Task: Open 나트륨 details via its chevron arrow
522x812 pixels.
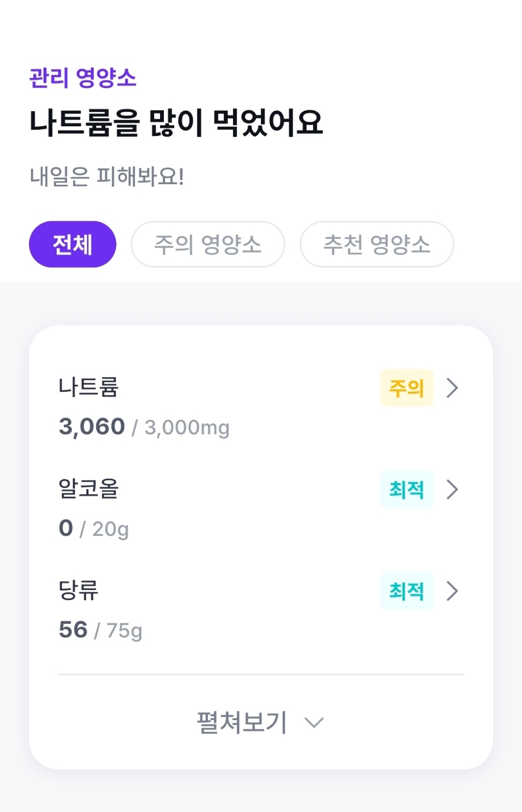Action: 452,387
